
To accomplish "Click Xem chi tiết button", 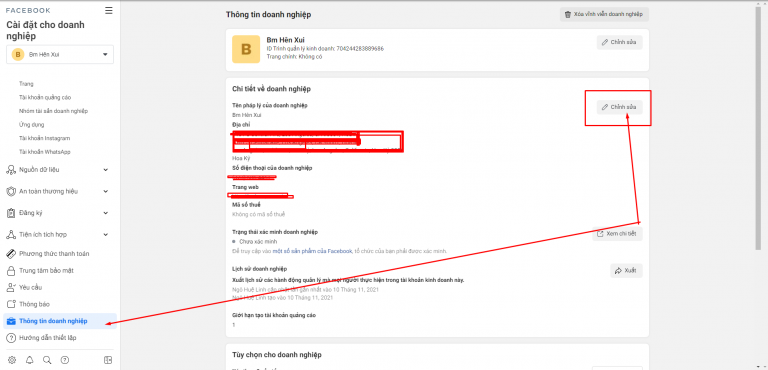I will point(617,234).
